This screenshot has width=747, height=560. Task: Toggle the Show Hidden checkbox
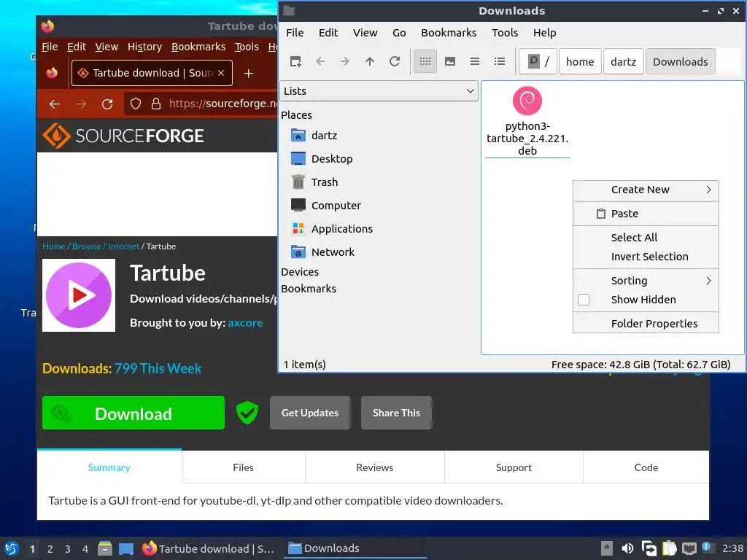pyautogui.click(x=584, y=300)
